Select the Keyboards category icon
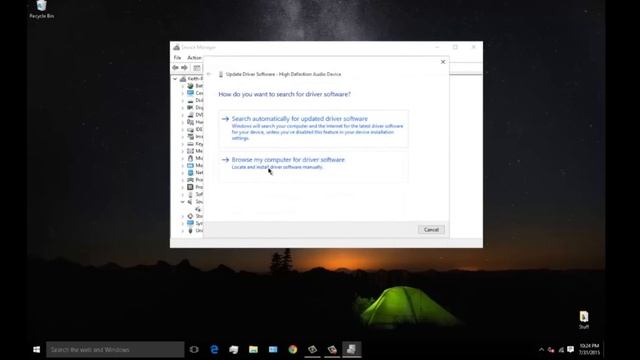Viewport: 640px width, 360px height. tap(191, 144)
